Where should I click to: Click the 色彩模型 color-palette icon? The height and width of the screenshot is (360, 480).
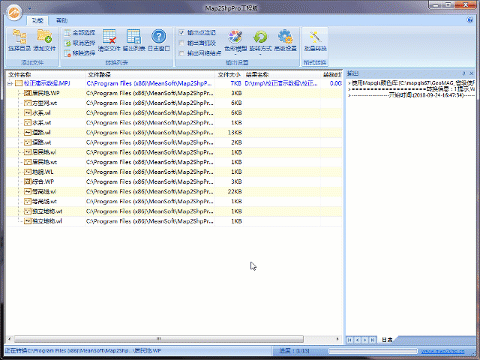coord(235,36)
